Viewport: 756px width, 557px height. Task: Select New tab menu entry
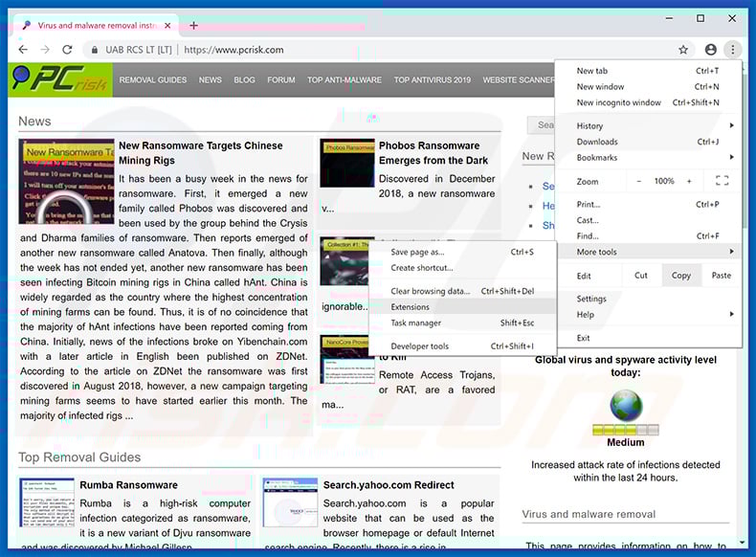pyautogui.click(x=648, y=71)
